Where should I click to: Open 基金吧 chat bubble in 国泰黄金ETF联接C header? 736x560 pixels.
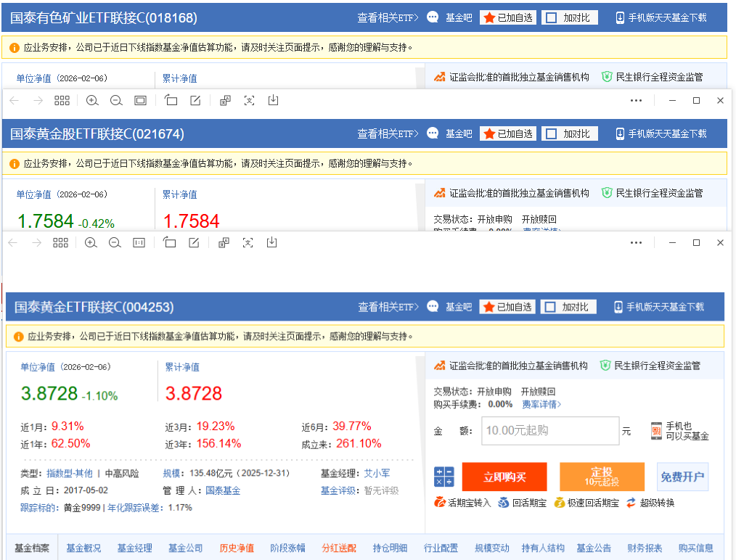coord(433,307)
